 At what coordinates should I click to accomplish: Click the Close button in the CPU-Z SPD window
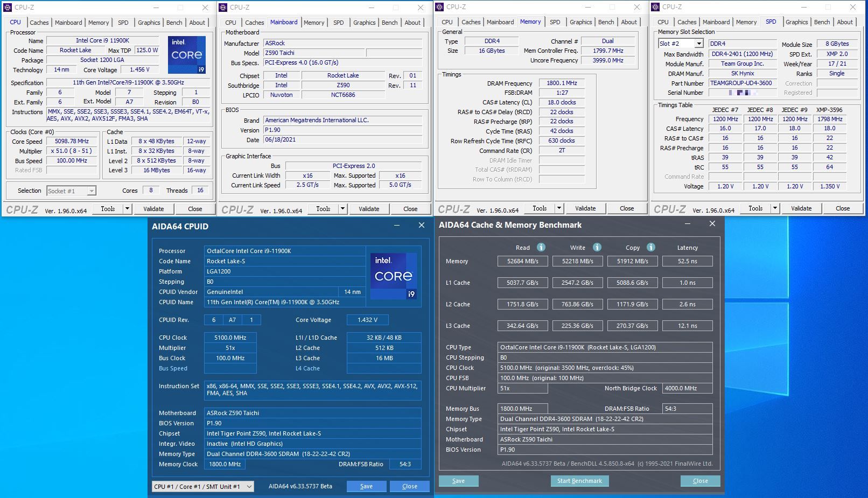(843, 208)
